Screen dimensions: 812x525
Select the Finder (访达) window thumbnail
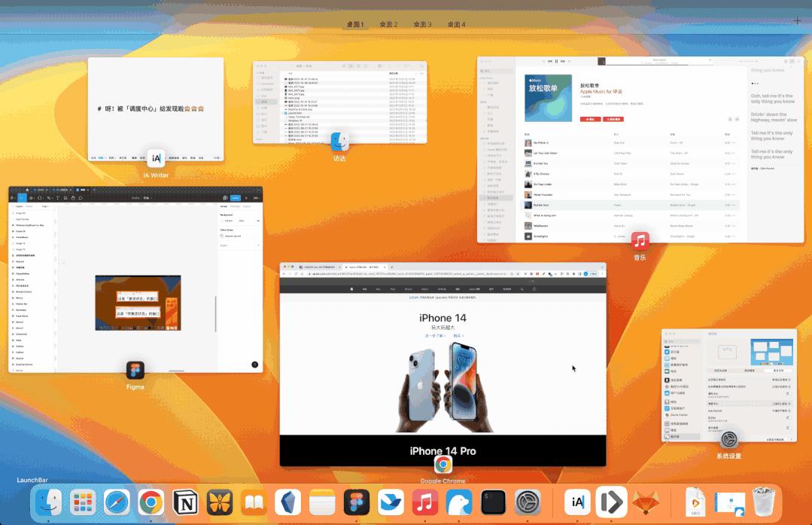pos(339,102)
